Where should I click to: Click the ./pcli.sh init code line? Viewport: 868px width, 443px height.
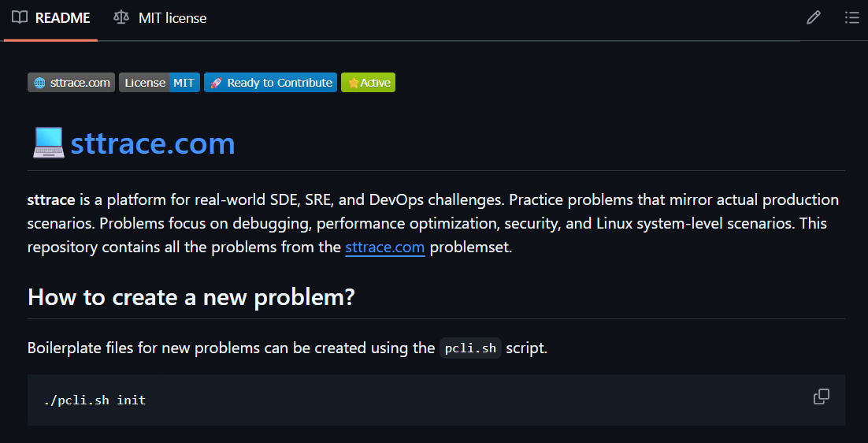(95, 400)
